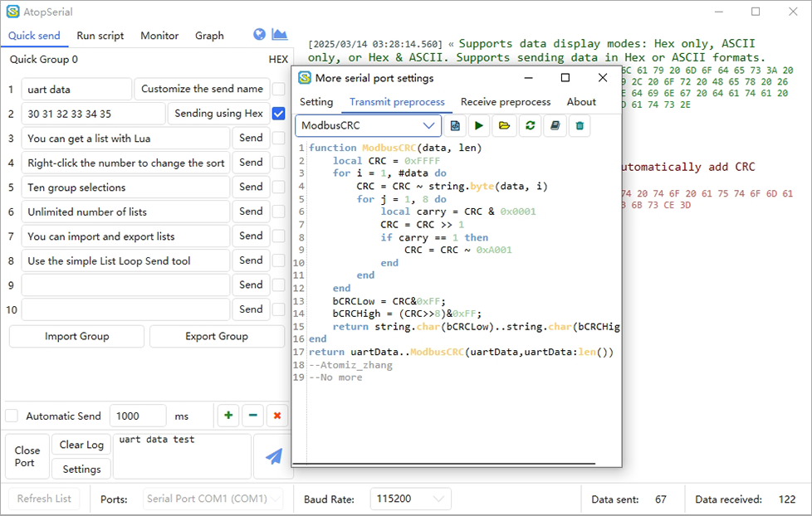
Task: Send data with the paper plane icon
Action: pyautogui.click(x=273, y=456)
